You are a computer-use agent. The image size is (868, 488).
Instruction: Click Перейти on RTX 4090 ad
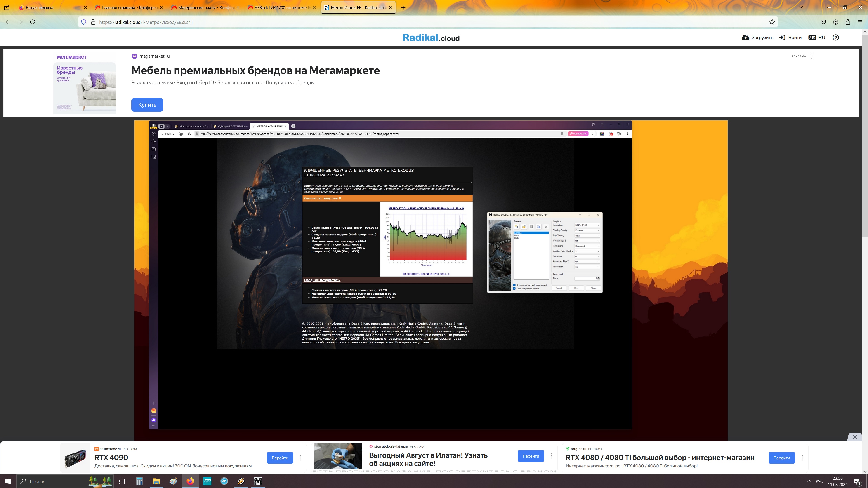(280, 458)
